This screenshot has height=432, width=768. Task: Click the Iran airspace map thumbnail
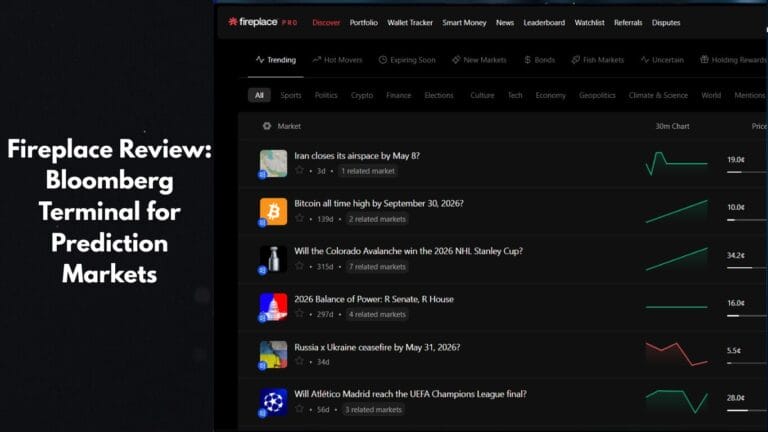point(273,163)
